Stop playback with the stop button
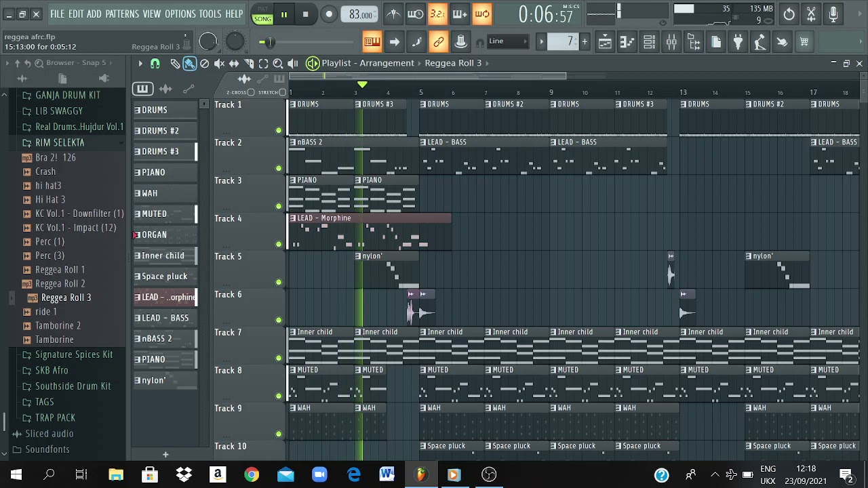 point(306,14)
